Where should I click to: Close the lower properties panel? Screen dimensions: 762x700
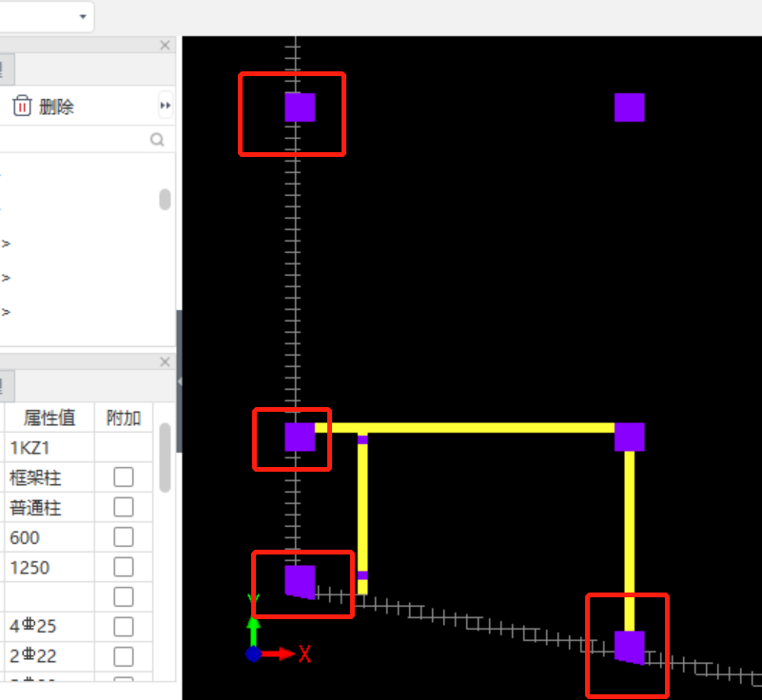point(165,362)
